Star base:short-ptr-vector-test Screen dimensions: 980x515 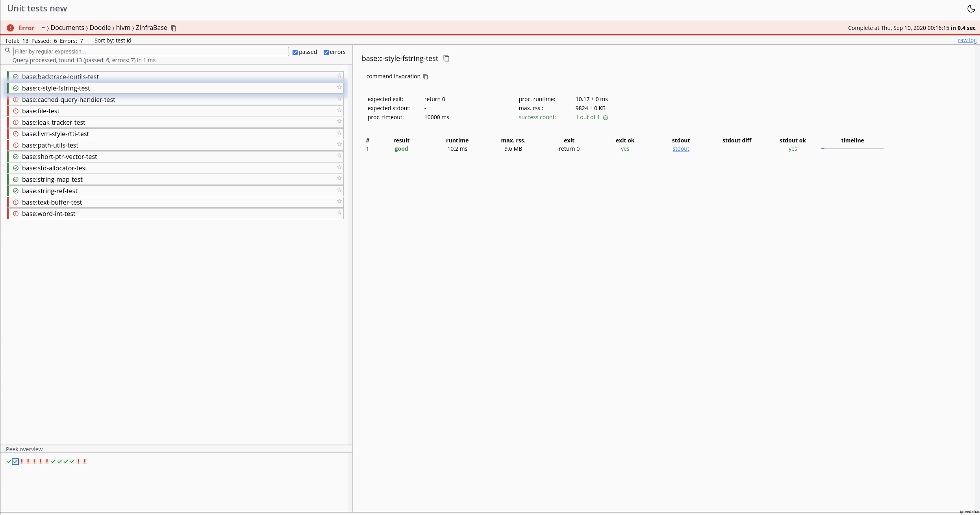tap(339, 155)
